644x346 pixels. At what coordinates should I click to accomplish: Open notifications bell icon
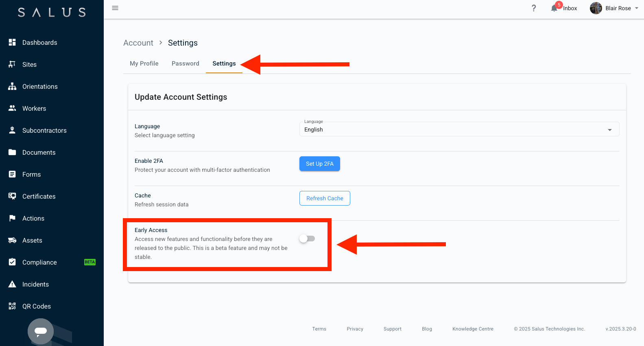click(x=554, y=8)
